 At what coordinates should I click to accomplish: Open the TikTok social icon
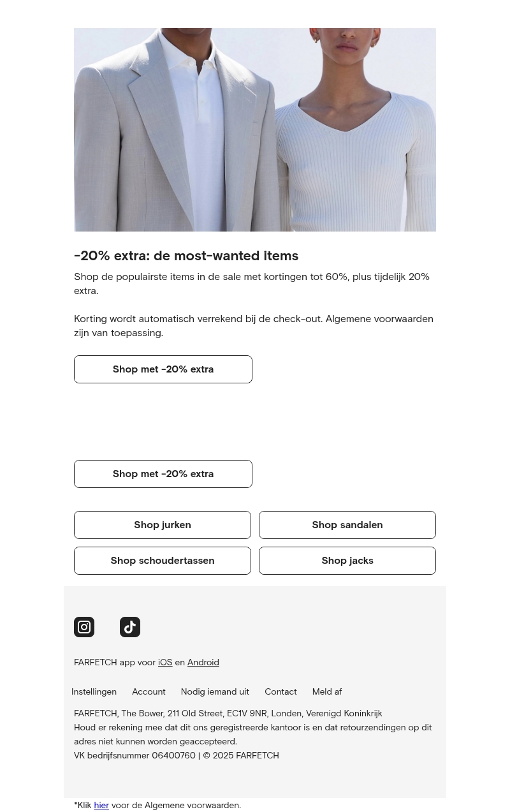point(130,627)
